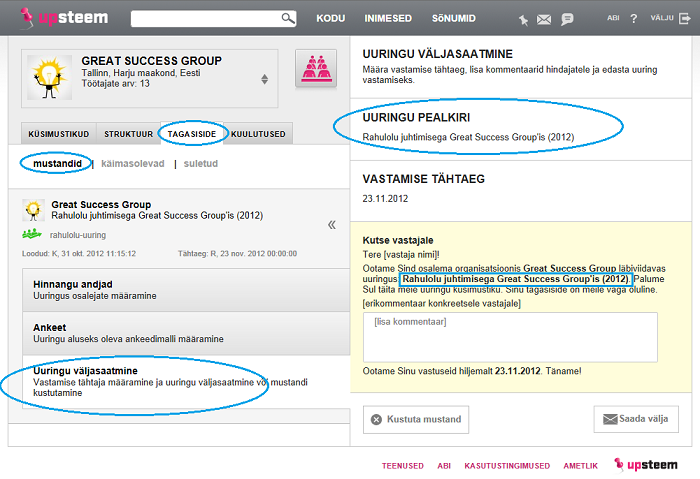Click the Kutse vastajale heading
The height and width of the screenshot is (479, 700).
(x=398, y=240)
